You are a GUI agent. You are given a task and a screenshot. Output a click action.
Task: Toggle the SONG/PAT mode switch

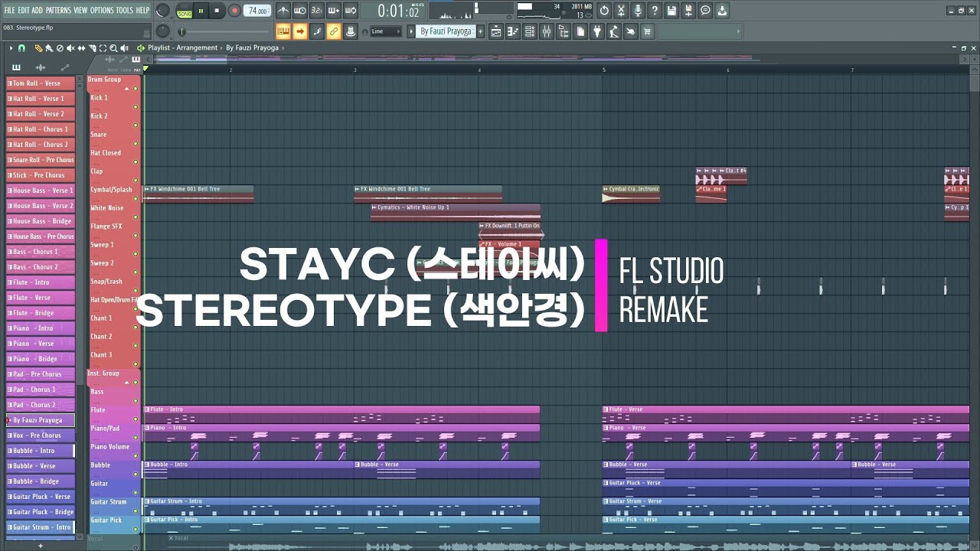coord(185,11)
